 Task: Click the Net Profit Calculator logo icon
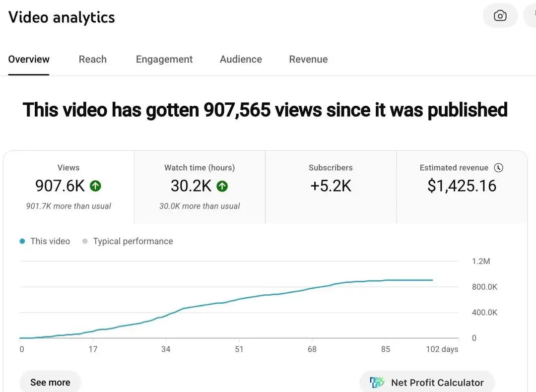tap(377, 382)
